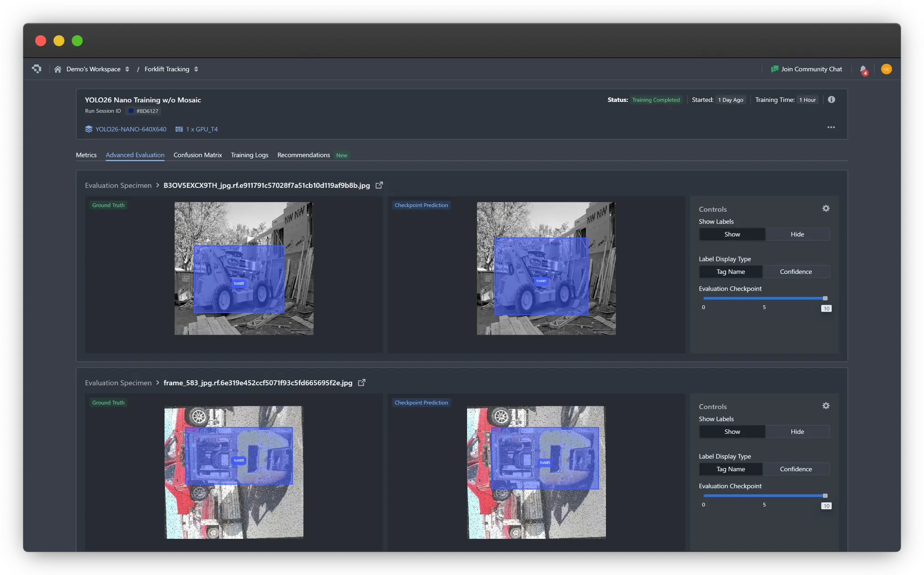This screenshot has height=575, width=924.
Task: Click first Evaluation Checkpoint slider handle
Action: click(x=825, y=298)
